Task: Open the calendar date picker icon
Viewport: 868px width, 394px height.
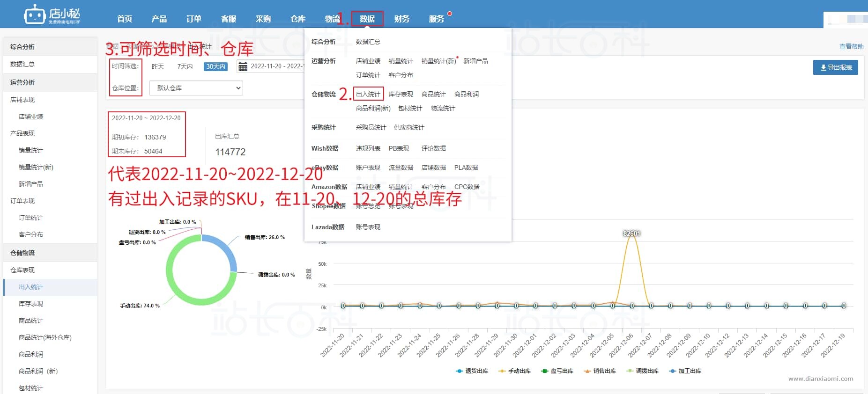Action: [243, 66]
